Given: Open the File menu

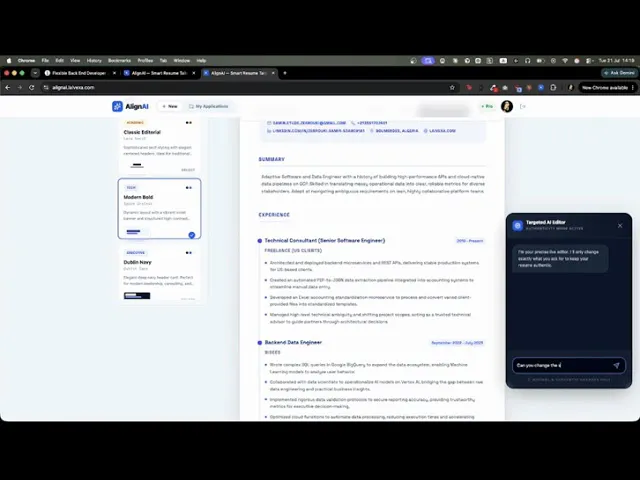Looking at the screenshot, I should tap(45, 60).
